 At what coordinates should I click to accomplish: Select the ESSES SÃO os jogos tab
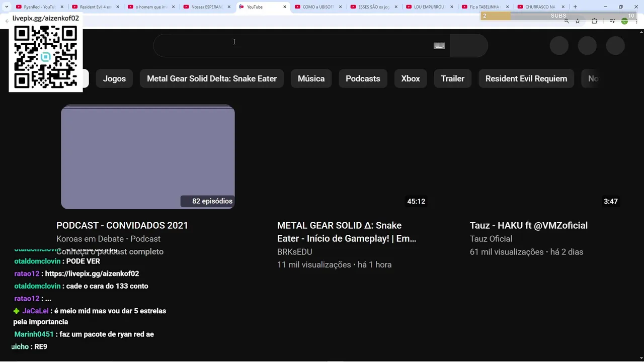click(x=374, y=7)
